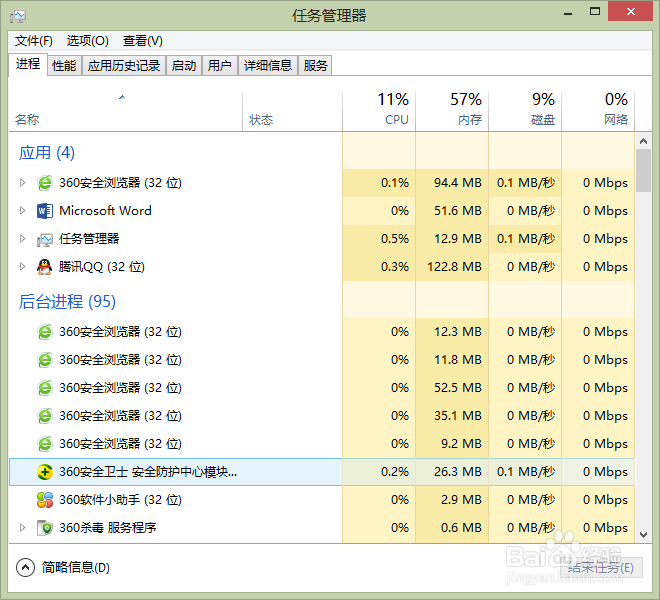Expand the 任务管理器 app entry
The image size is (660, 600).
[x=22, y=239]
